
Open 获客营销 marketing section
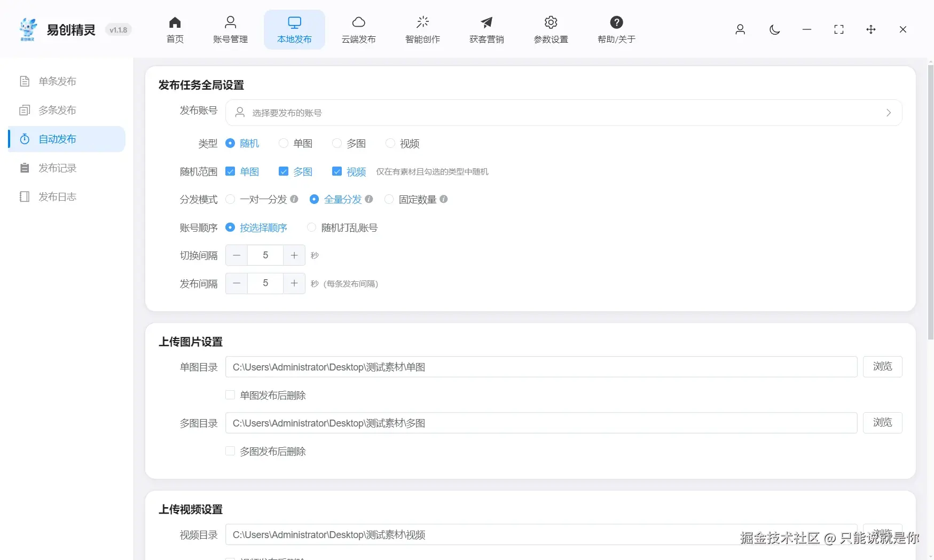tap(486, 29)
